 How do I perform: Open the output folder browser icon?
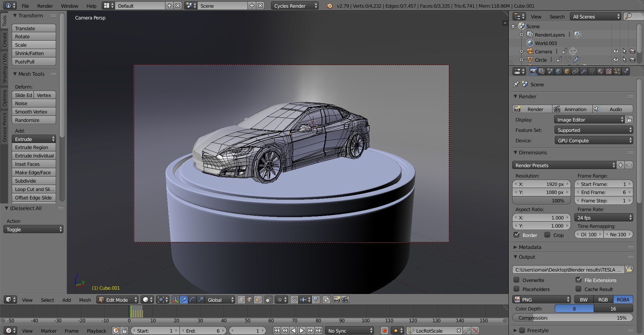pyautogui.click(x=629, y=270)
